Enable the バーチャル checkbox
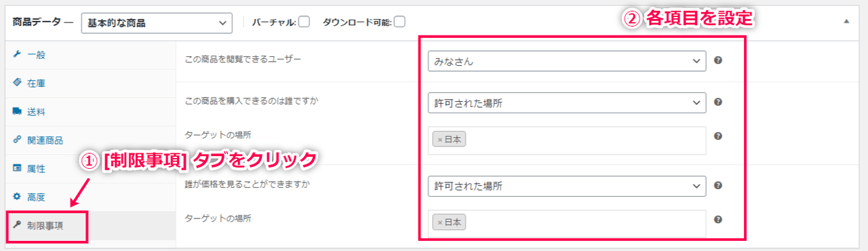Viewport: 868px width, 251px height. pyautogui.click(x=304, y=22)
